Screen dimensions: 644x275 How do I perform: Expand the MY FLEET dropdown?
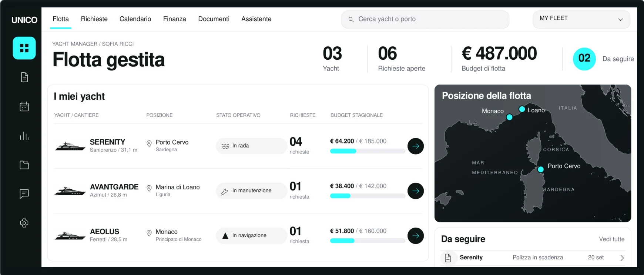pos(581,19)
